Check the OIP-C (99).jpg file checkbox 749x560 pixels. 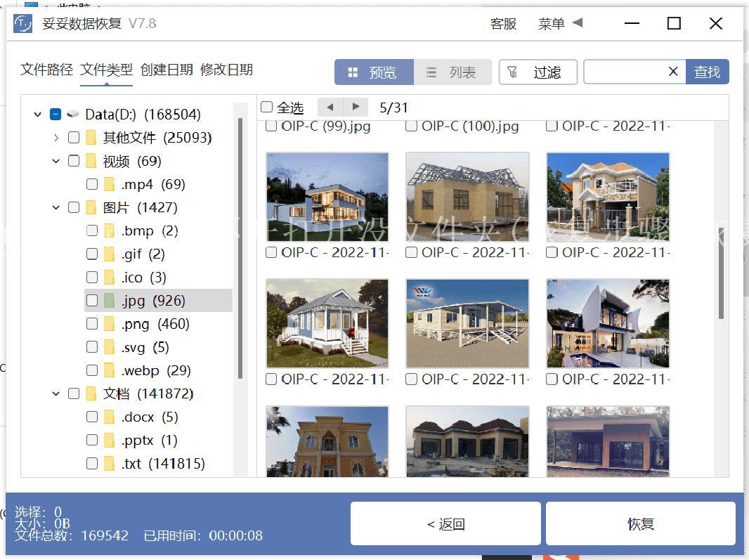(271, 126)
